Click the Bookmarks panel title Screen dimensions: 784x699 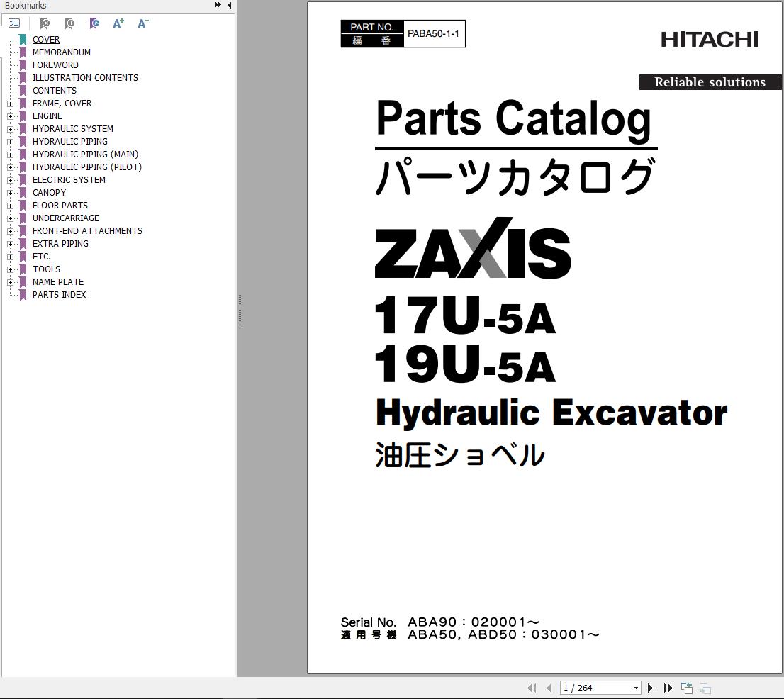[26, 5]
